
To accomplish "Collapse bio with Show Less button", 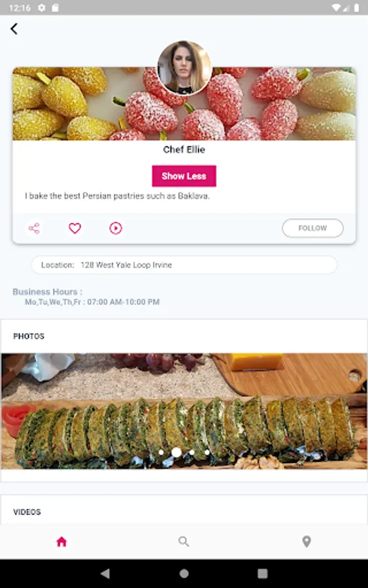I will 184,176.
